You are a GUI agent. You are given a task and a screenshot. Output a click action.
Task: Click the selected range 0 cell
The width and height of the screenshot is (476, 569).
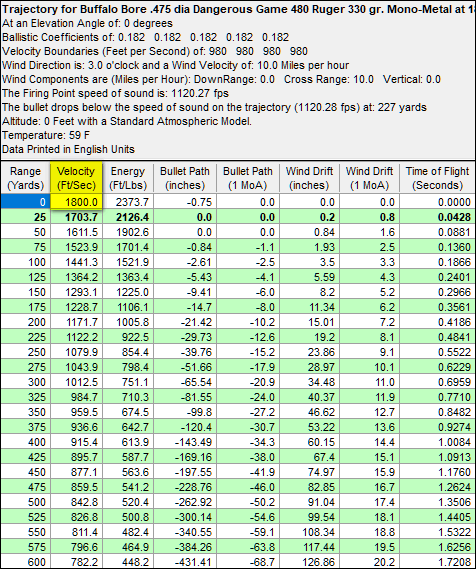(x=25, y=202)
